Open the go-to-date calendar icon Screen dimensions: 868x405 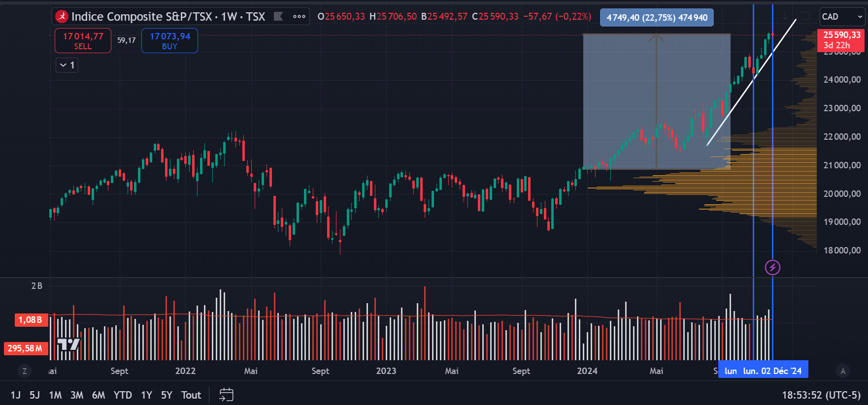point(226,395)
